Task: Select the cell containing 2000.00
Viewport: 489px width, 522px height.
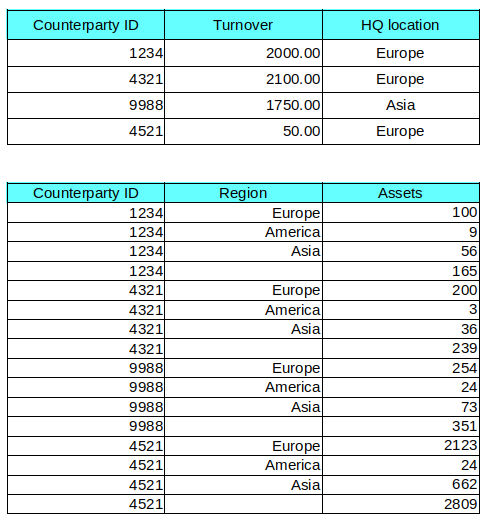Action: pos(243,53)
